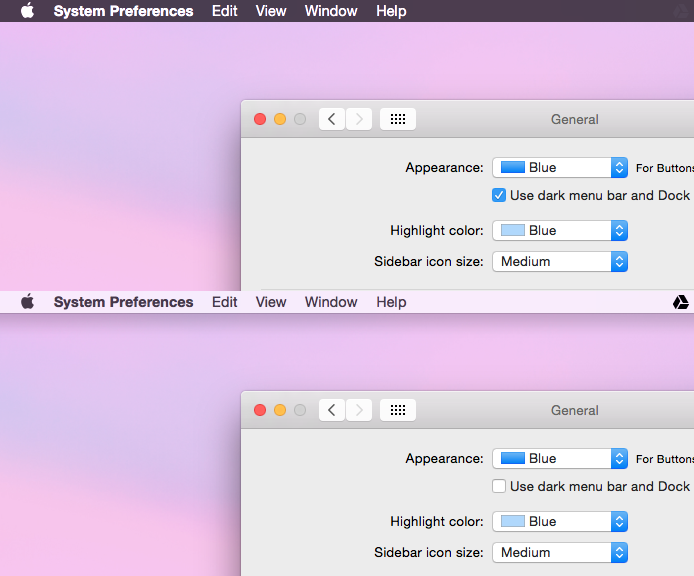Open Highlight color dropdown in upper window
Screen dimensions: 694x576
pos(560,230)
